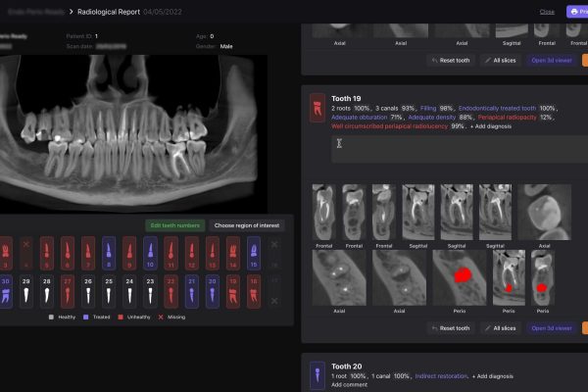Image resolution: width=588 pixels, height=392 pixels.
Task: Select tooth 13 in the chart
Action: [213, 253]
